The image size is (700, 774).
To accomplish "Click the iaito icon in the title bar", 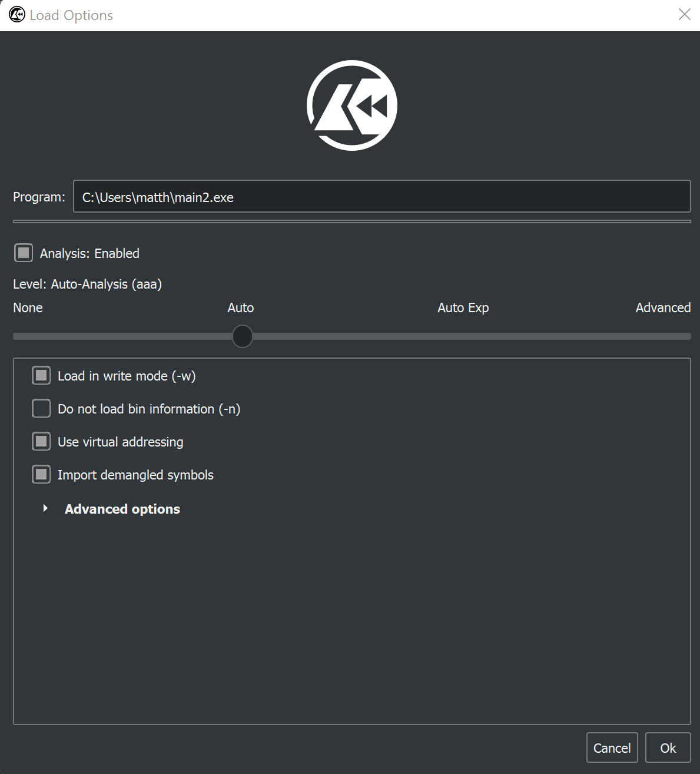I will (x=16, y=14).
